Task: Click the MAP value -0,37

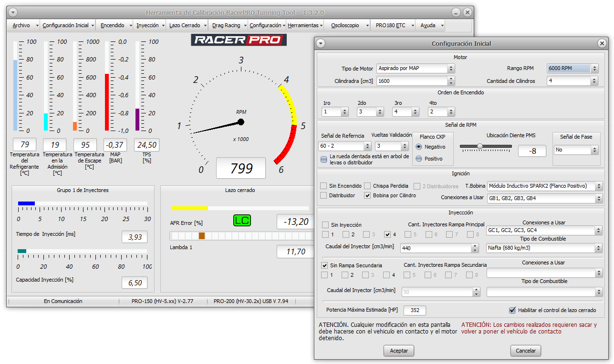Action: [x=115, y=145]
